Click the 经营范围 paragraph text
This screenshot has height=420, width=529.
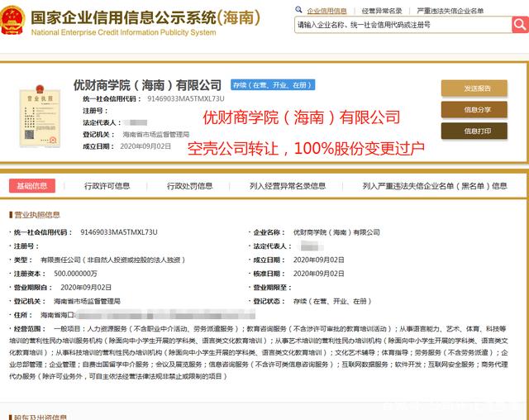pyautogui.click(x=259, y=352)
